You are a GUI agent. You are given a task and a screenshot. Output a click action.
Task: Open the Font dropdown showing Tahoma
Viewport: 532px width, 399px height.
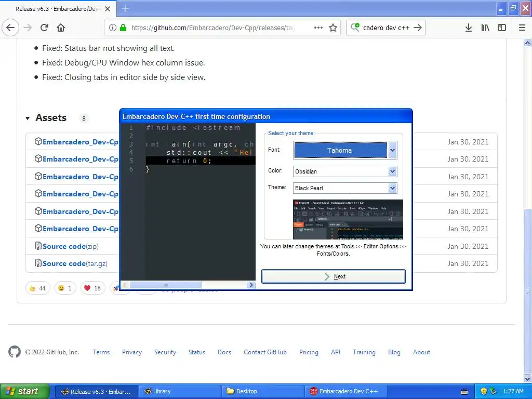click(x=392, y=150)
